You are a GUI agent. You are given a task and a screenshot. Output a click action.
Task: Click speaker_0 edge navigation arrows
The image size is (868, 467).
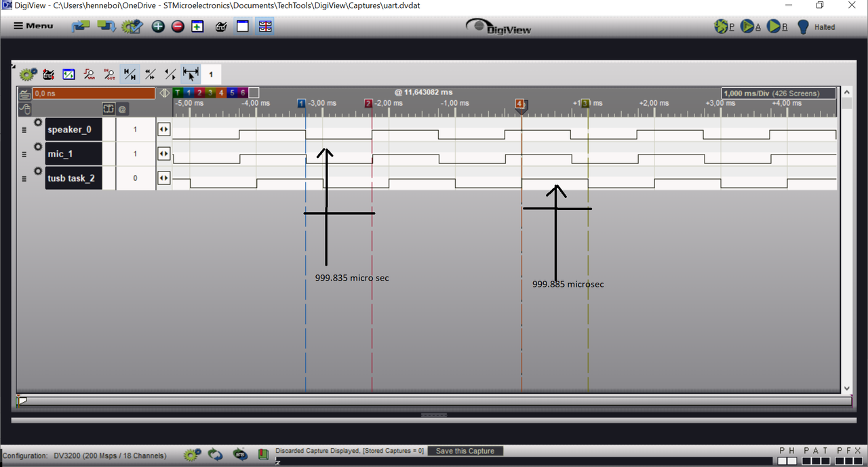click(x=163, y=129)
